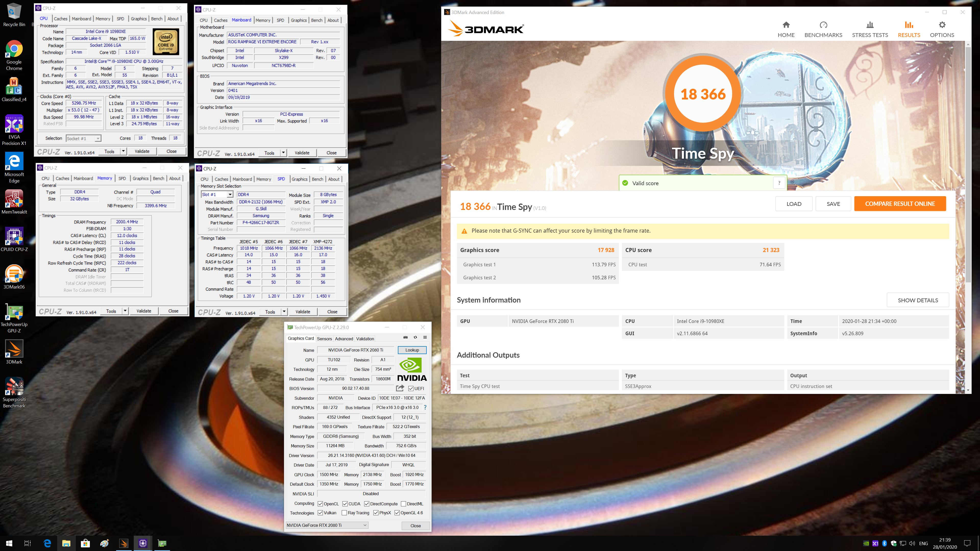
Task: Launch Superposition Benchmark desktop shortcut
Action: tap(14, 393)
